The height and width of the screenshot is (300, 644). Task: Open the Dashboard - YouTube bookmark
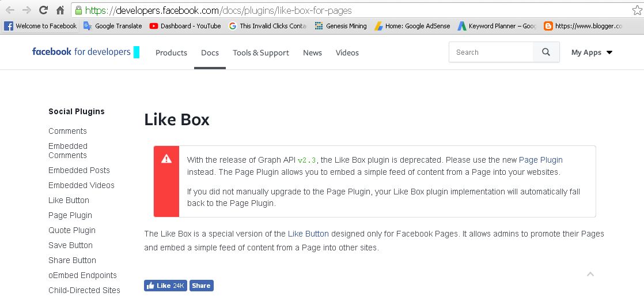[x=185, y=26]
